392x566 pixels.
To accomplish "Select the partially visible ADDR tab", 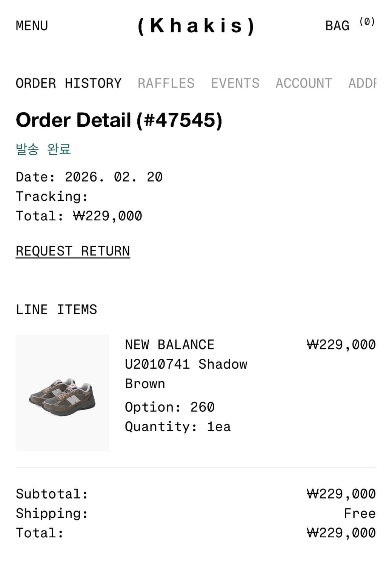I will click(362, 83).
